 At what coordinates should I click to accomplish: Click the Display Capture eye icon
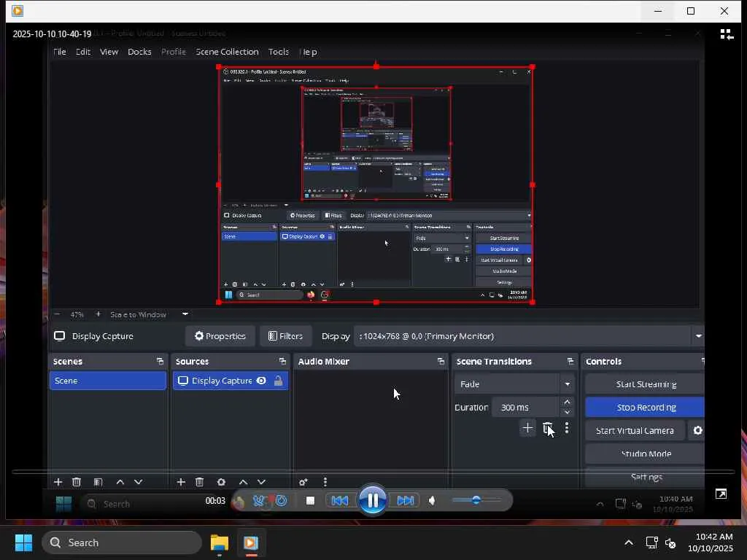261,381
